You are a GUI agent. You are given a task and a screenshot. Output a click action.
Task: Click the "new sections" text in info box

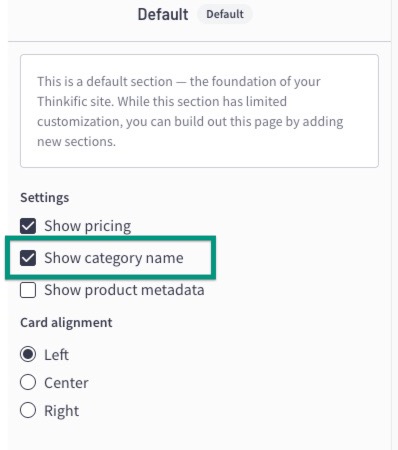tap(76, 142)
